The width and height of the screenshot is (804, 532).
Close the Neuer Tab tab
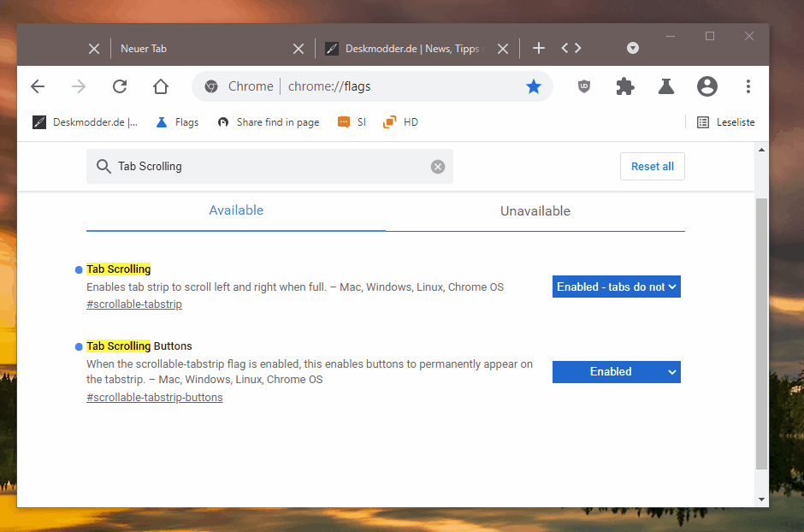299,49
